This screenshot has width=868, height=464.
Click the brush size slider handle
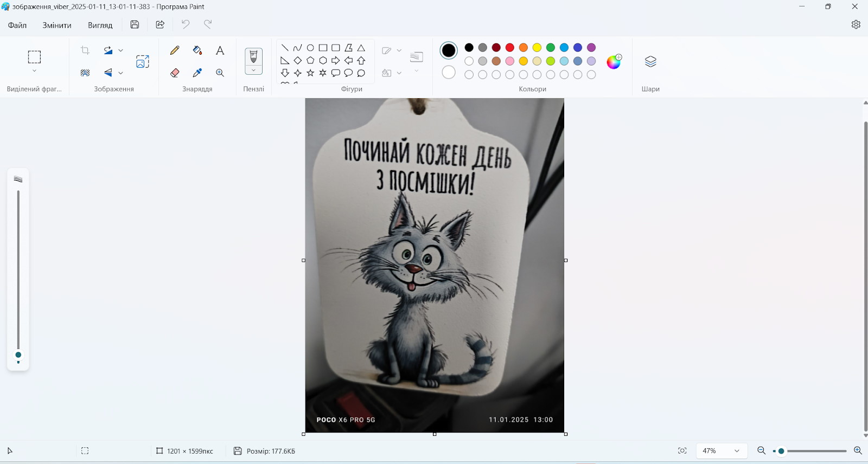coord(18,355)
